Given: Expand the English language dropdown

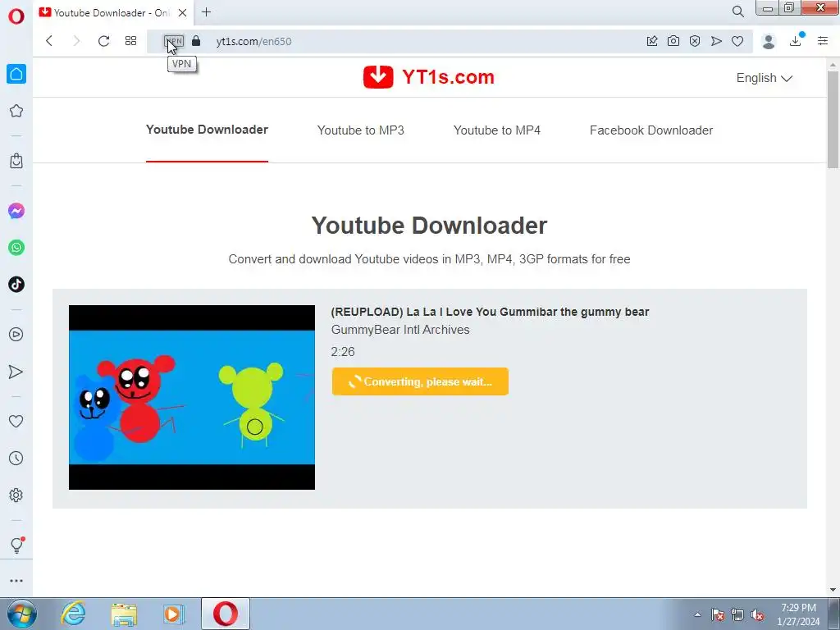Looking at the screenshot, I should point(764,78).
